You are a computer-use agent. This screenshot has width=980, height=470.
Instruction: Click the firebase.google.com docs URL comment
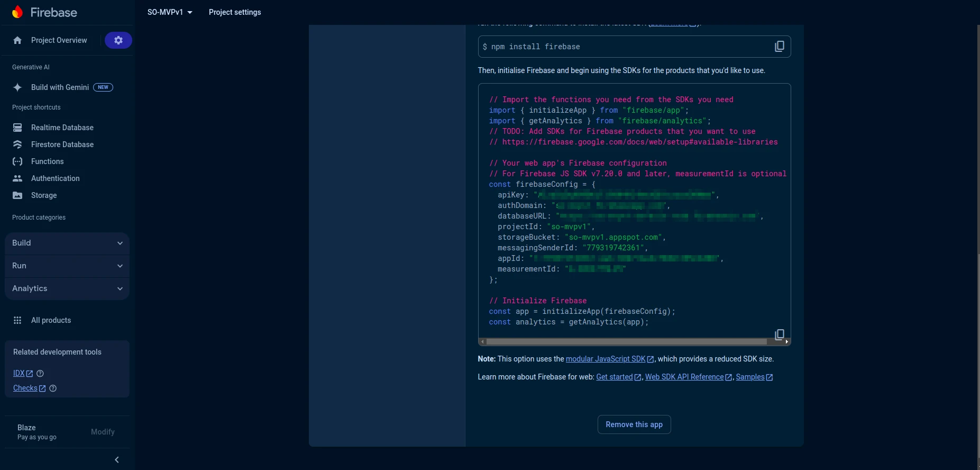click(634, 142)
